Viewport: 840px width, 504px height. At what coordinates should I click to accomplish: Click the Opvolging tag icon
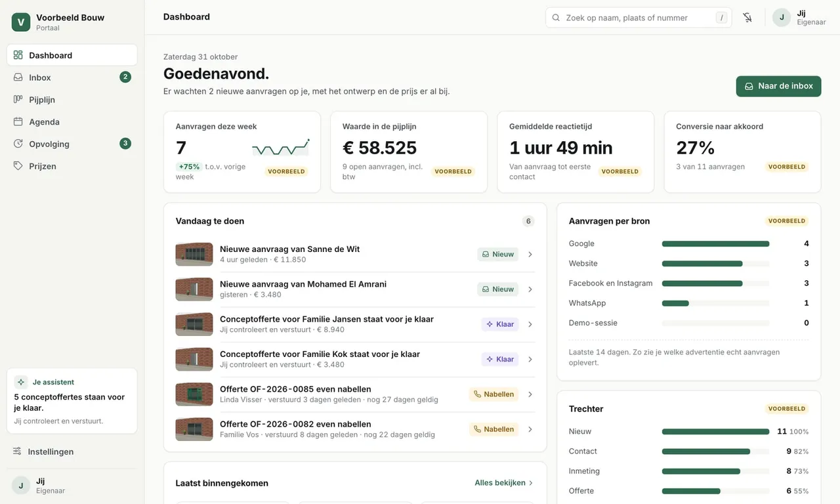point(18,144)
